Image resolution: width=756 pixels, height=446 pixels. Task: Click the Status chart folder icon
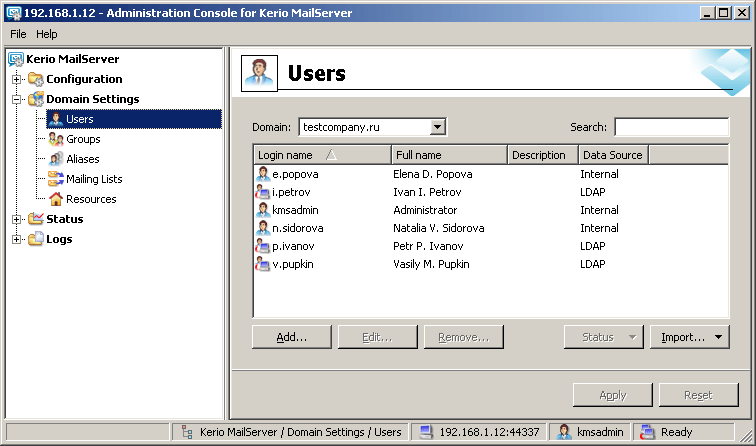coord(36,219)
